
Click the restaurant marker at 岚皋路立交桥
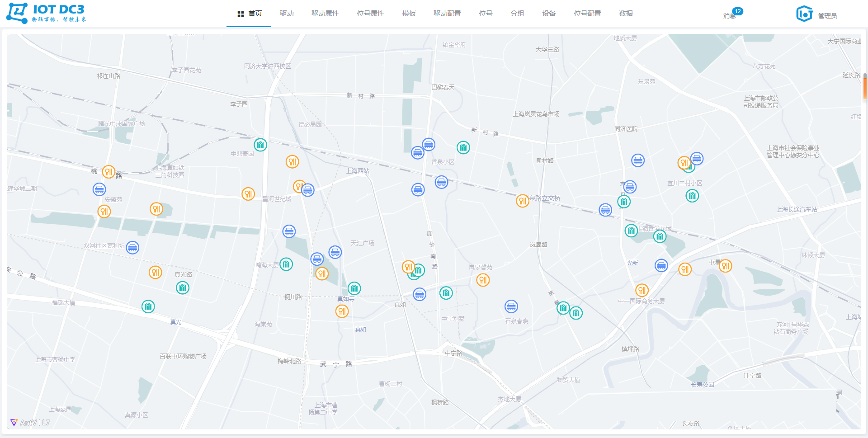[523, 201]
